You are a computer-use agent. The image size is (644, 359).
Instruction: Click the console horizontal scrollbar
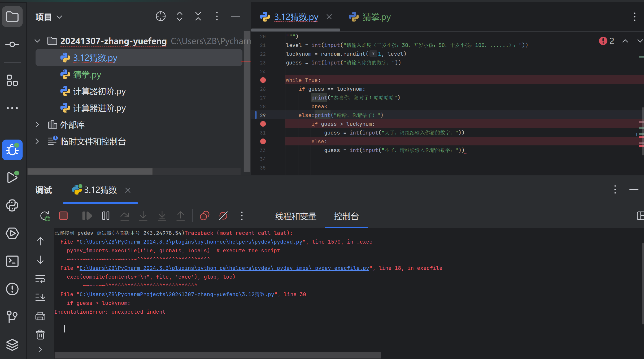pyautogui.click(x=217, y=355)
